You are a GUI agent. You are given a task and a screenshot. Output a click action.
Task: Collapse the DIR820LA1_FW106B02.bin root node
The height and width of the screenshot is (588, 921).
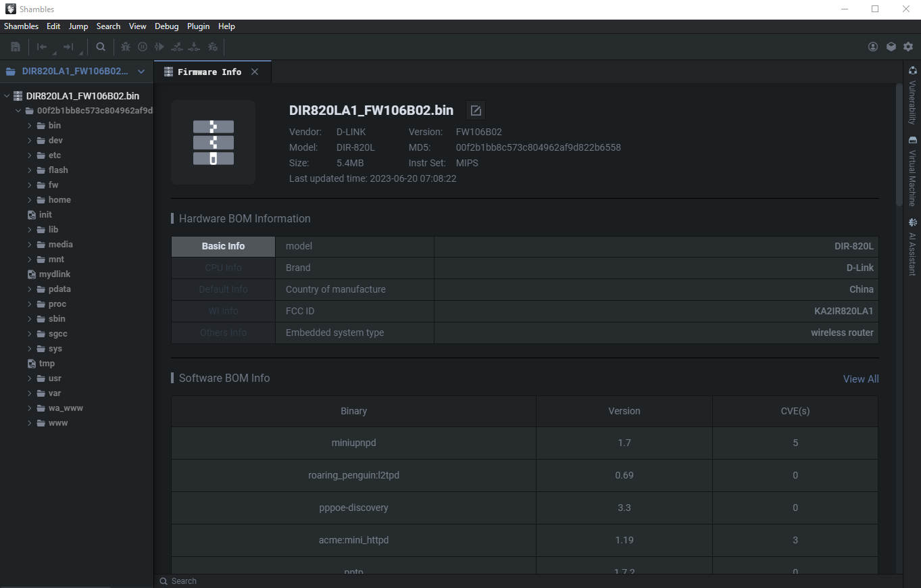(x=7, y=96)
